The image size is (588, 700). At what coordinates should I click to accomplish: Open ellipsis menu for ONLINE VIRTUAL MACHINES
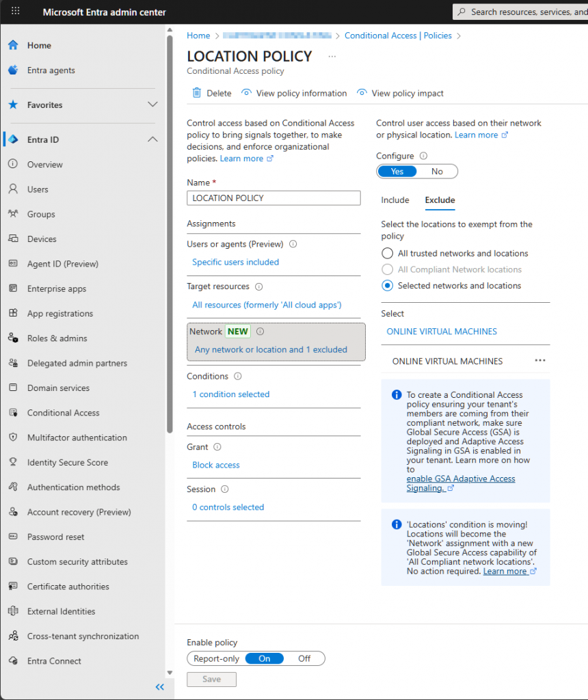[x=540, y=361]
